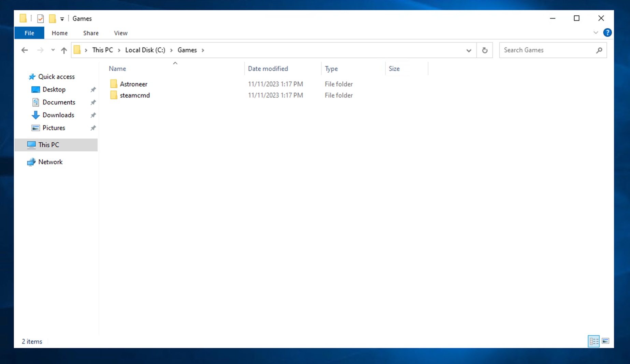The height and width of the screenshot is (364, 630).
Task: Switch to the Share ribbon tab
Action: coord(91,33)
